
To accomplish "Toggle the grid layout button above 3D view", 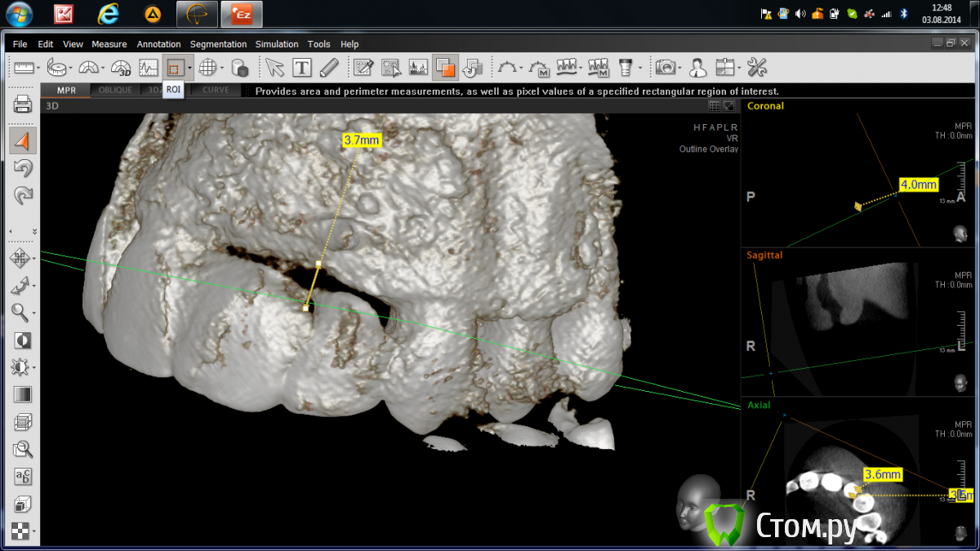I will (715, 106).
